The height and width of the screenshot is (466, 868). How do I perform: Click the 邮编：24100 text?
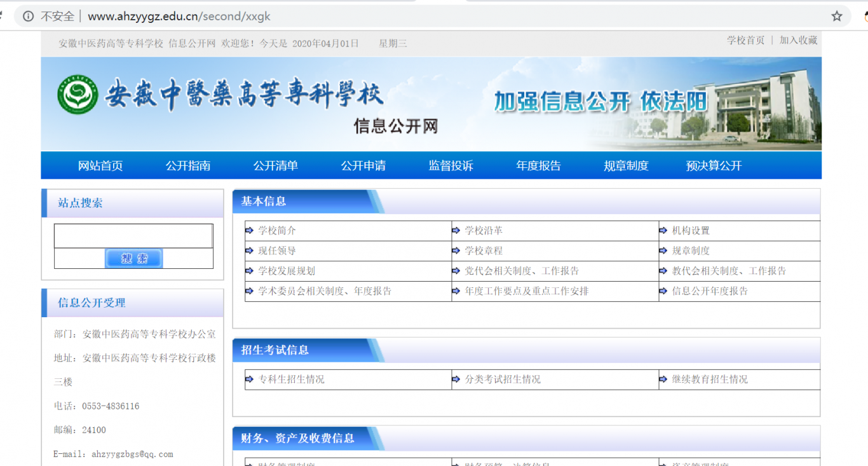point(80,430)
